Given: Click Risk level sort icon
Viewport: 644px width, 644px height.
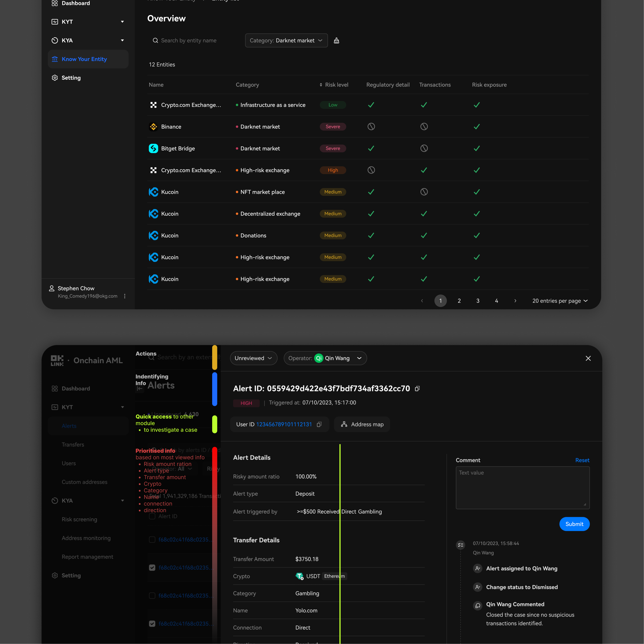Looking at the screenshot, I should pyautogui.click(x=321, y=85).
